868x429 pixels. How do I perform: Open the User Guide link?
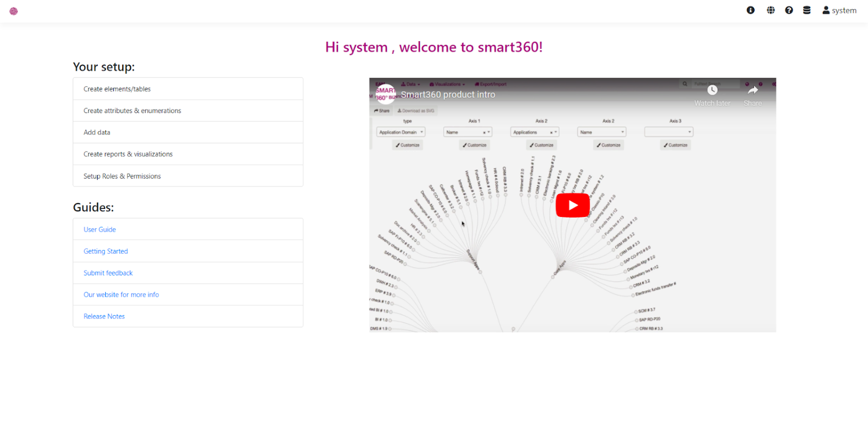click(x=100, y=229)
